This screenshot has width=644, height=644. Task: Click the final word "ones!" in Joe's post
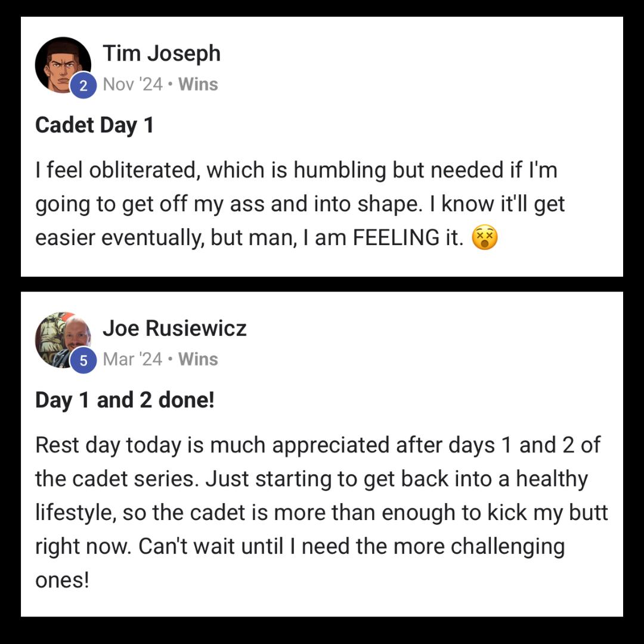[62, 580]
